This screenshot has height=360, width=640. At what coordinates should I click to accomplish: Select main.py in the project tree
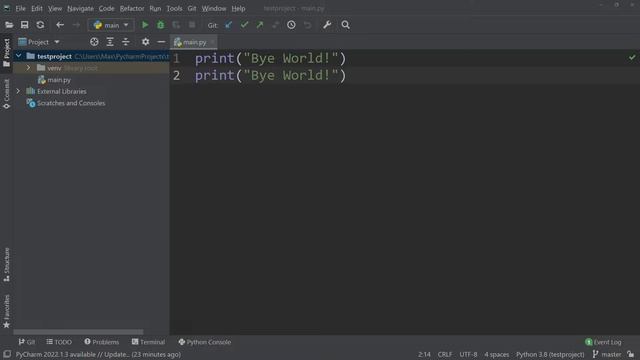coord(59,80)
